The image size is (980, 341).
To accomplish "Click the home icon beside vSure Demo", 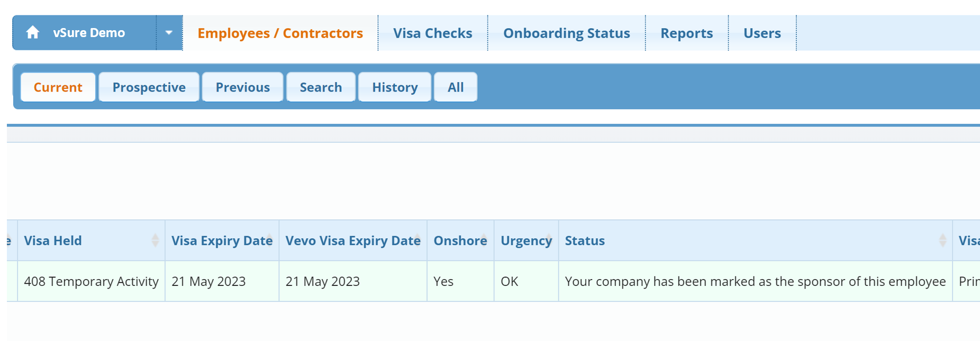I will click(x=33, y=33).
